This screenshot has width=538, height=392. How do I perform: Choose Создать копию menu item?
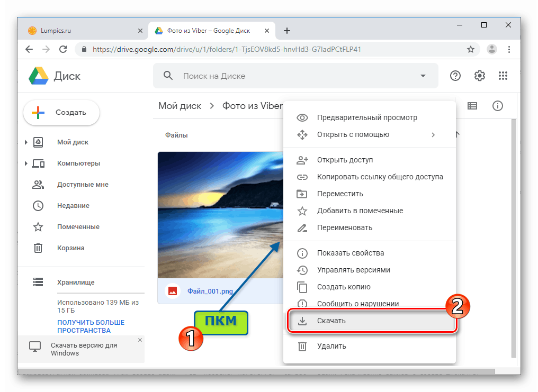pos(370,287)
